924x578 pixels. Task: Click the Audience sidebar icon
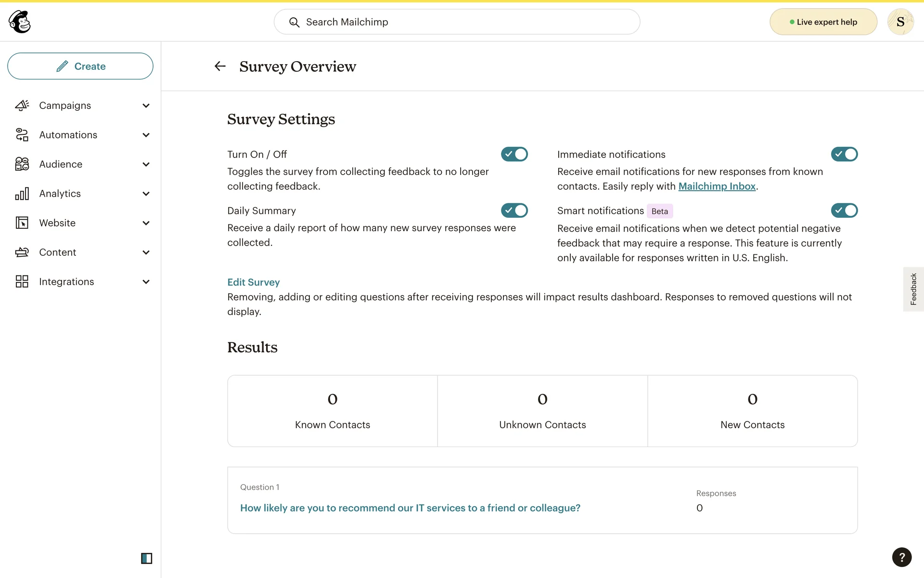(22, 164)
